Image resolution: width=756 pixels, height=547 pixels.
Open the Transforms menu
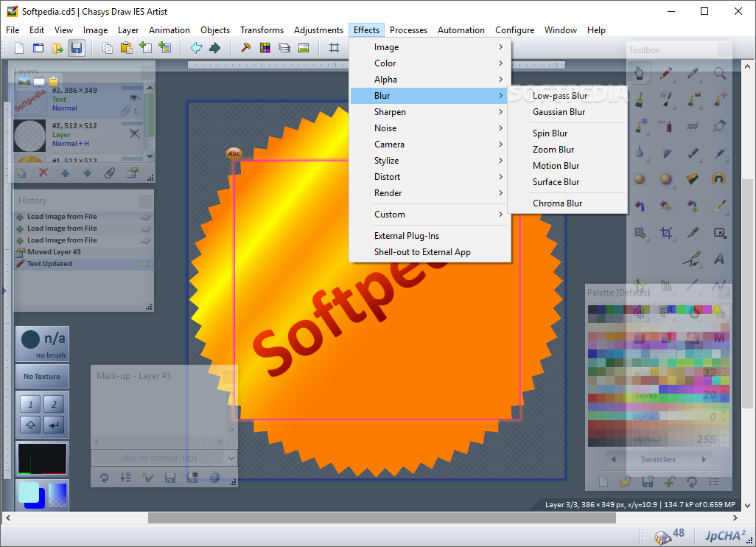[262, 30]
